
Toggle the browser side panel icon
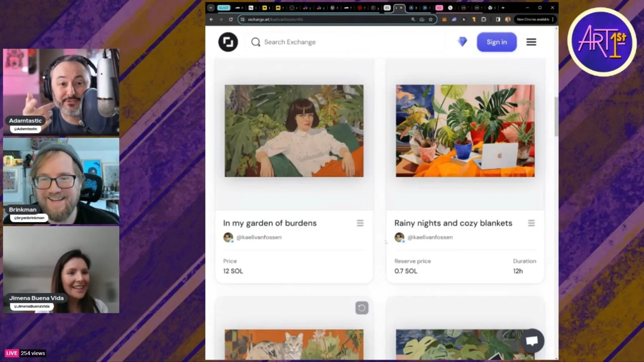498,19
